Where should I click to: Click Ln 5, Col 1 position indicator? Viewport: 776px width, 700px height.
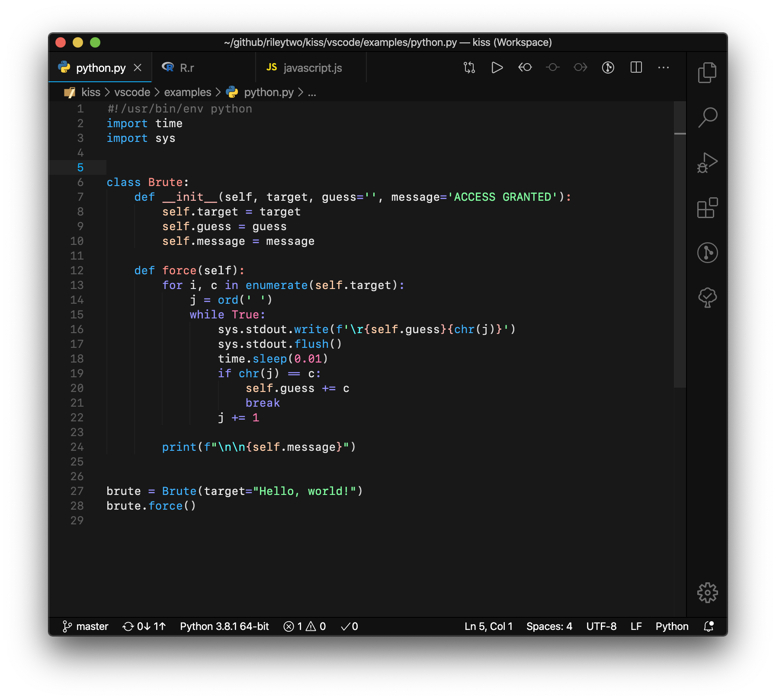tap(488, 626)
